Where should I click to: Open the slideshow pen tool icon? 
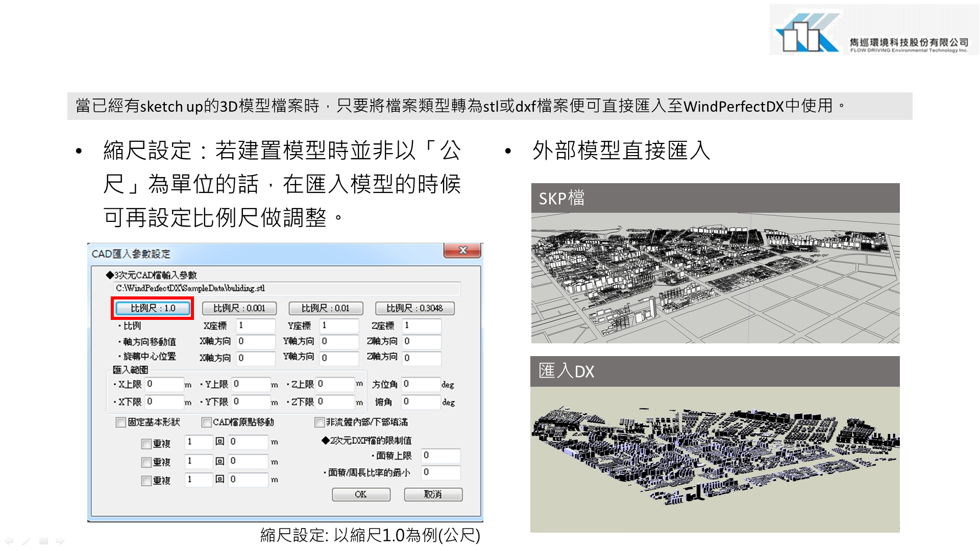[26, 540]
